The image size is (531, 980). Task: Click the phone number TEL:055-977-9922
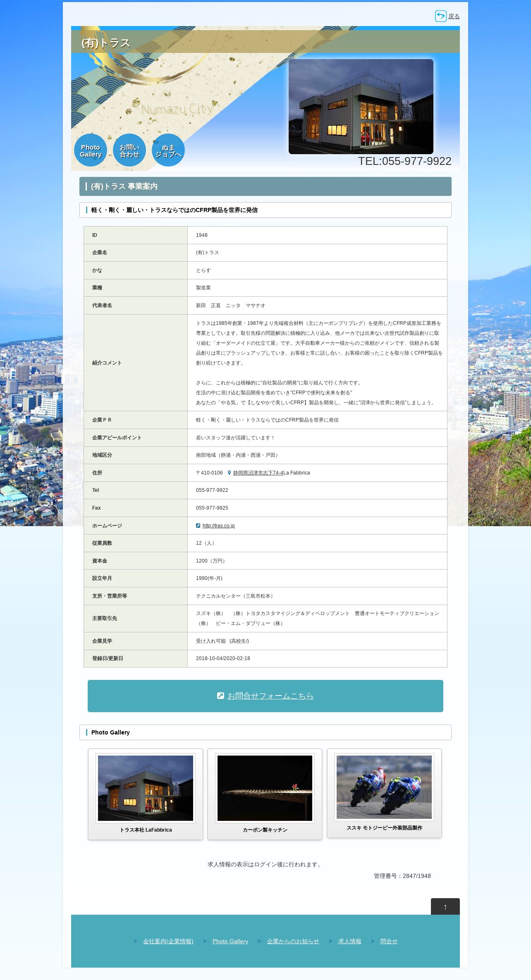point(404,161)
